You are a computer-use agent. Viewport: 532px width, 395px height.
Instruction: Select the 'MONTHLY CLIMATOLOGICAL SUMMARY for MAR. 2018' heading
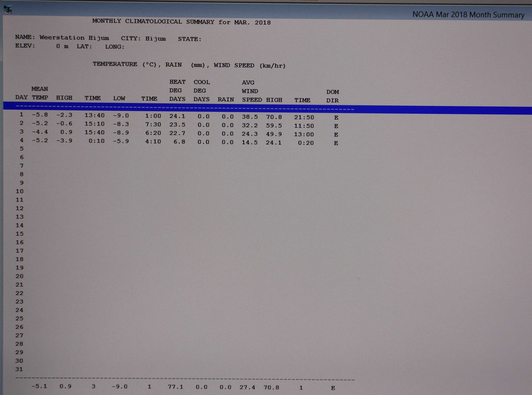coord(182,22)
